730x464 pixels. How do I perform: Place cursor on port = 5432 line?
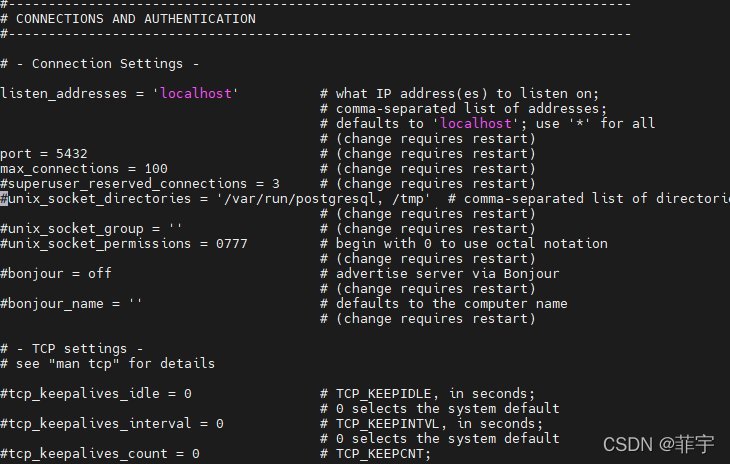[44, 154]
